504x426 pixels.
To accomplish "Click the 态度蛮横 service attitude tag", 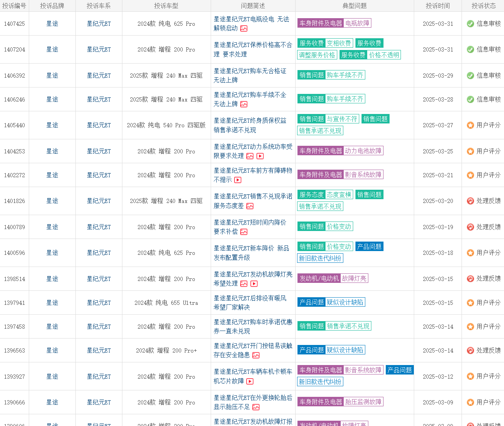I will tap(339, 195).
